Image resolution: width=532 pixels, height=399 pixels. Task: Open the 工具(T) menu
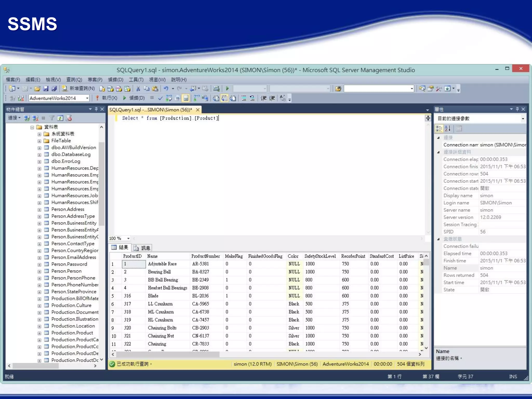(136, 79)
